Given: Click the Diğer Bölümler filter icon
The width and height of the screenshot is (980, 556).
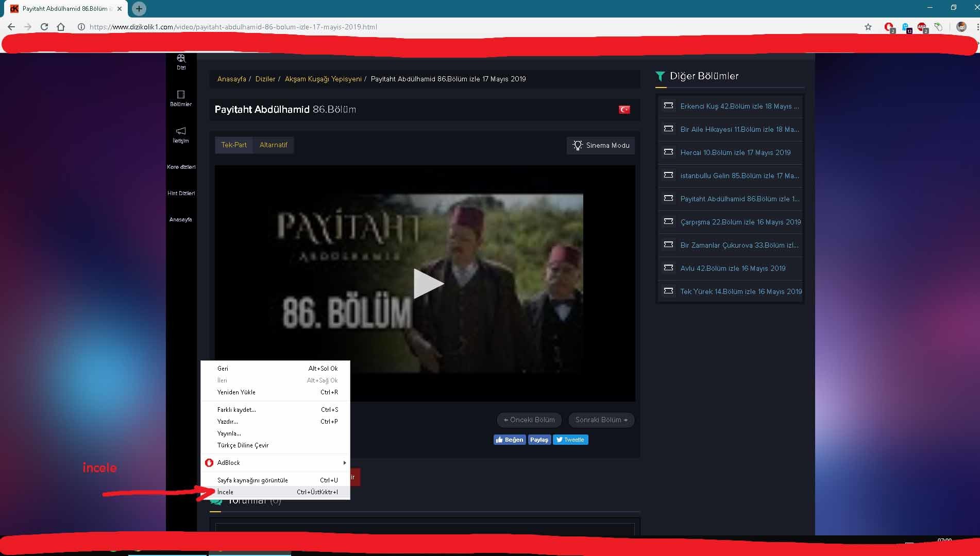Looking at the screenshot, I should [x=660, y=76].
